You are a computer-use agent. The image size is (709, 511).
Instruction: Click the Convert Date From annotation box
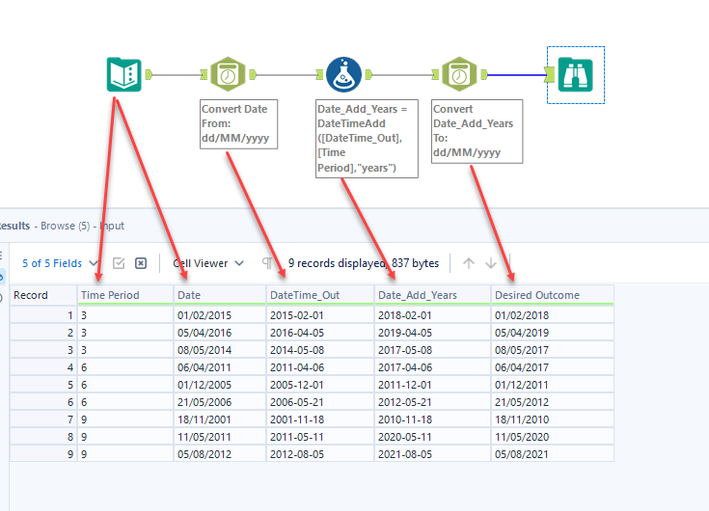point(239,124)
